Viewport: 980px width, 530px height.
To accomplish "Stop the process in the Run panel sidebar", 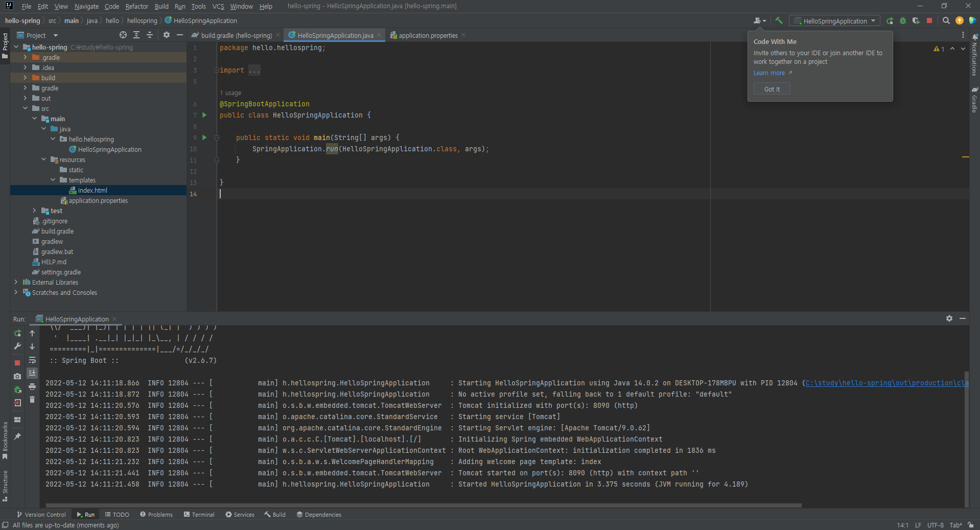I will pyautogui.click(x=17, y=363).
